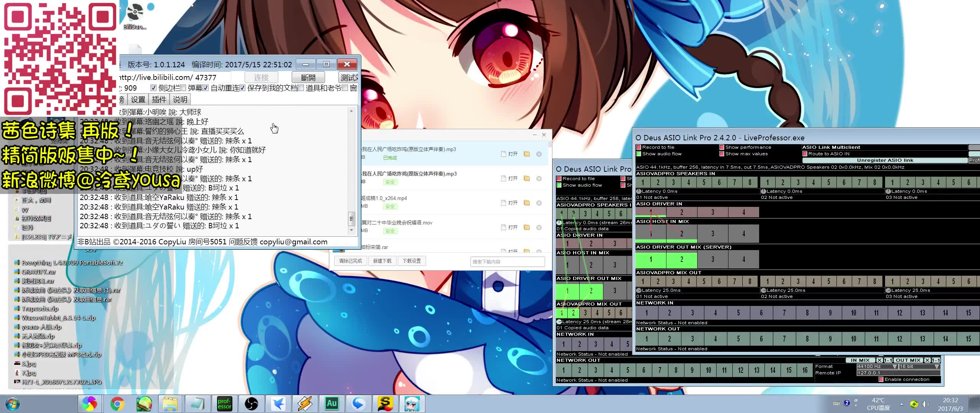The image size is (980, 413).
Task: Open the File Explorer taskbar icon
Action: (x=171, y=404)
